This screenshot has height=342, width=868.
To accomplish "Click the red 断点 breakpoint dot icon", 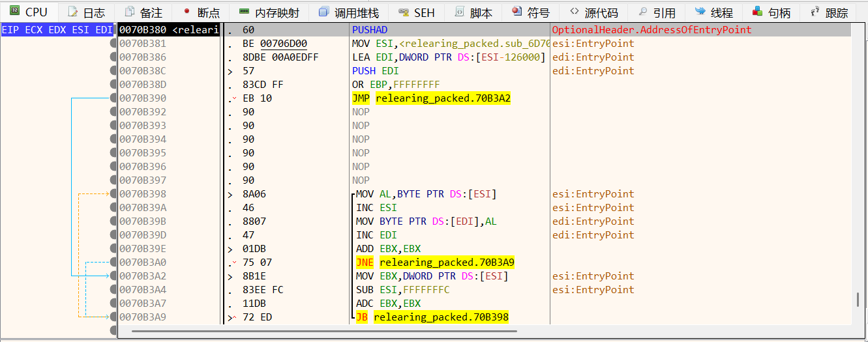I will [x=187, y=12].
